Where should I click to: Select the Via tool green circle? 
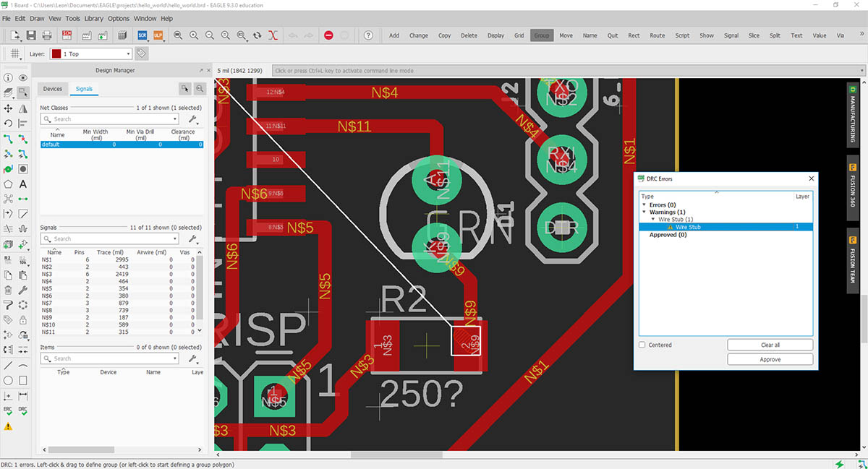[x=8, y=169]
